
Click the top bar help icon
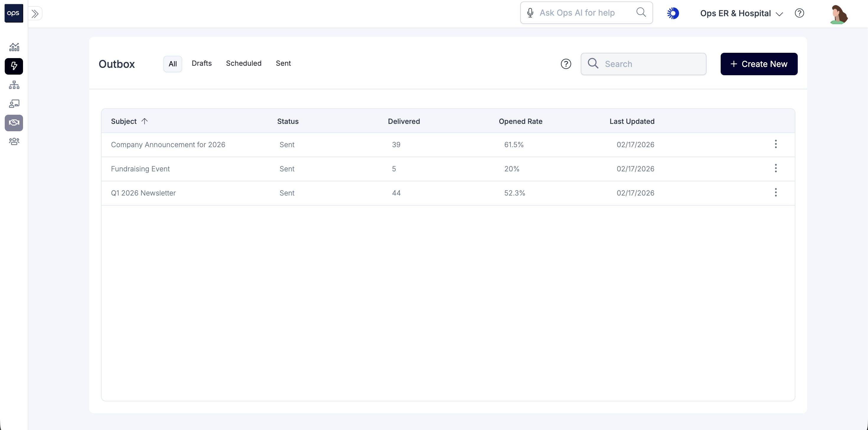[x=799, y=13]
